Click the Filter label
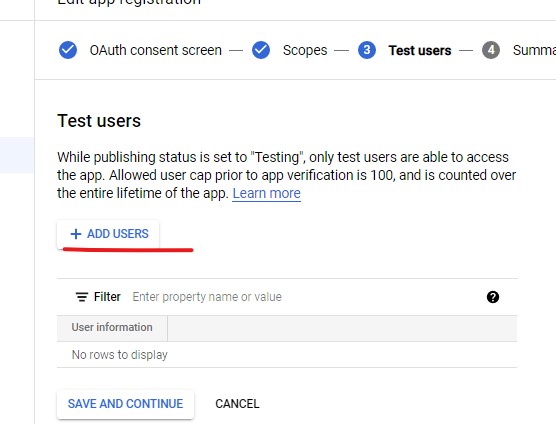The width and height of the screenshot is (556, 424). coord(107,297)
